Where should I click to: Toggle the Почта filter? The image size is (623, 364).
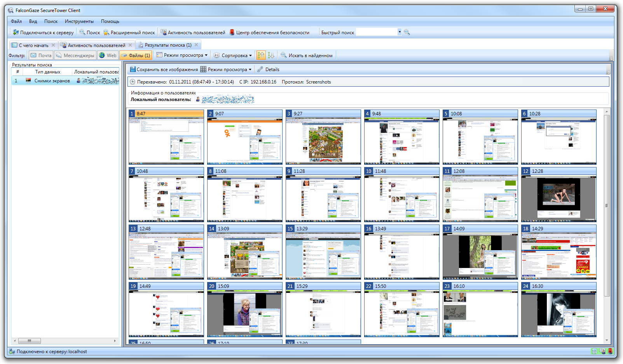pyautogui.click(x=41, y=56)
